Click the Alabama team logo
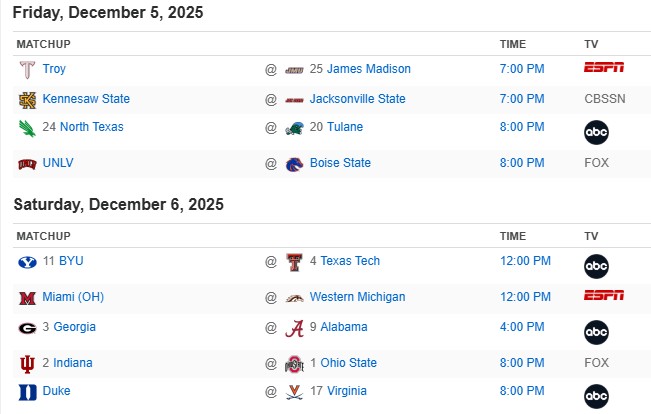Viewport: 651px width, 414px height. [x=294, y=328]
